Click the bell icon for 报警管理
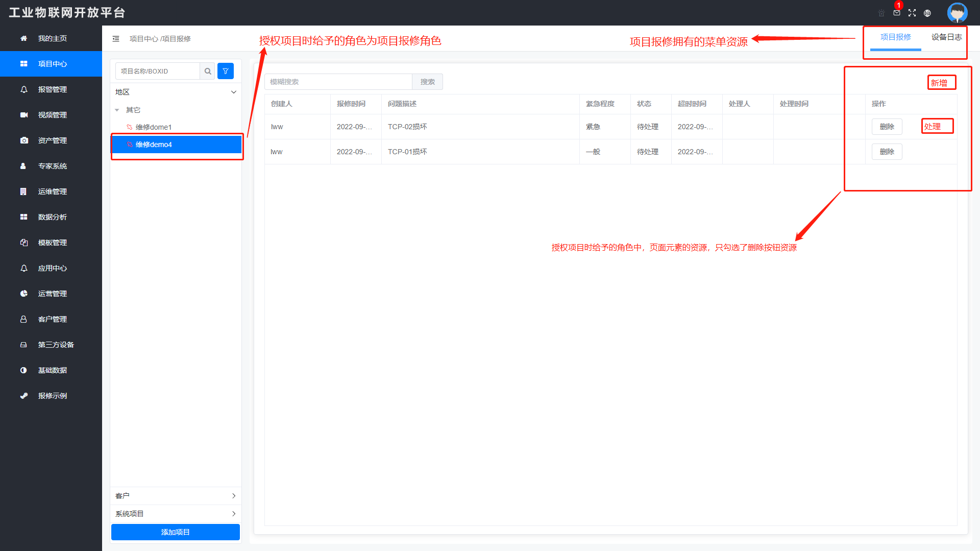 pyautogui.click(x=23, y=89)
